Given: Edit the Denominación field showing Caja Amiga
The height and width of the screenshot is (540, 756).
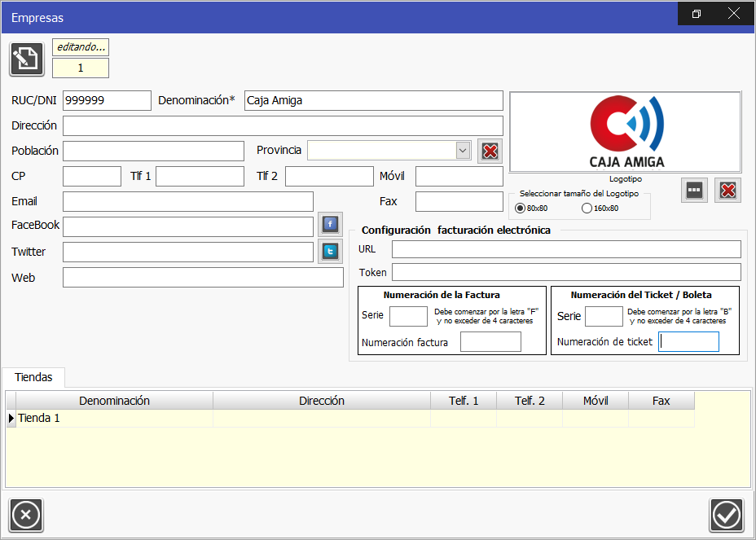Looking at the screenshot, I should pyautogui.click(x=373, y=100).
